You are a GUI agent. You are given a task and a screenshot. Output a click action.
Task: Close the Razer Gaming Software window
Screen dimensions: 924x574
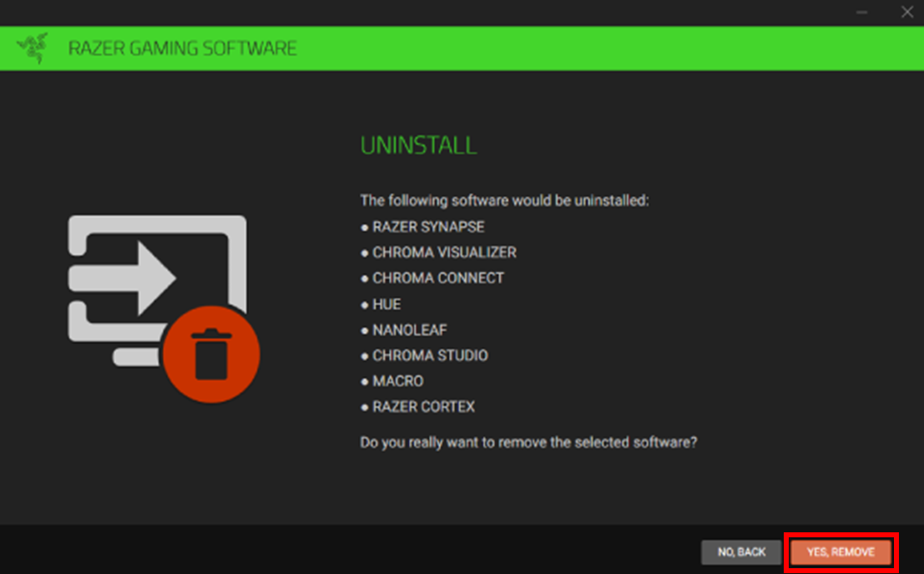point(907,13)
